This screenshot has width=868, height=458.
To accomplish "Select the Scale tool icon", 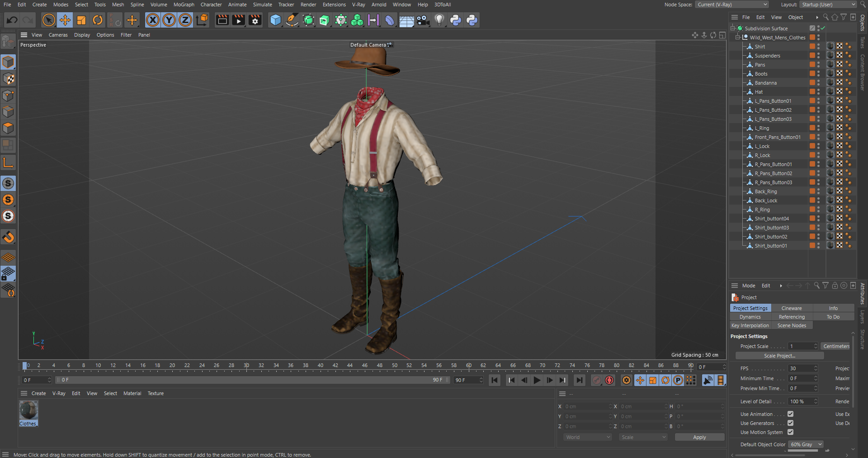I will click(81, 20).
